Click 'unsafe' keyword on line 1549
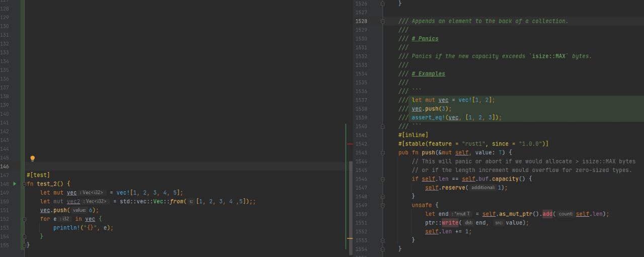Screen dimensions: 644x257 [x=422, y=205]
